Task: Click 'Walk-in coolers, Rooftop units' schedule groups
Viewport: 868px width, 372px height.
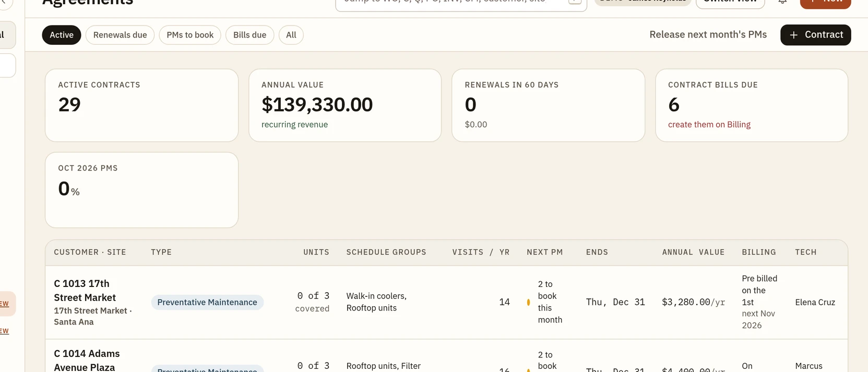Action: [376, 302]
